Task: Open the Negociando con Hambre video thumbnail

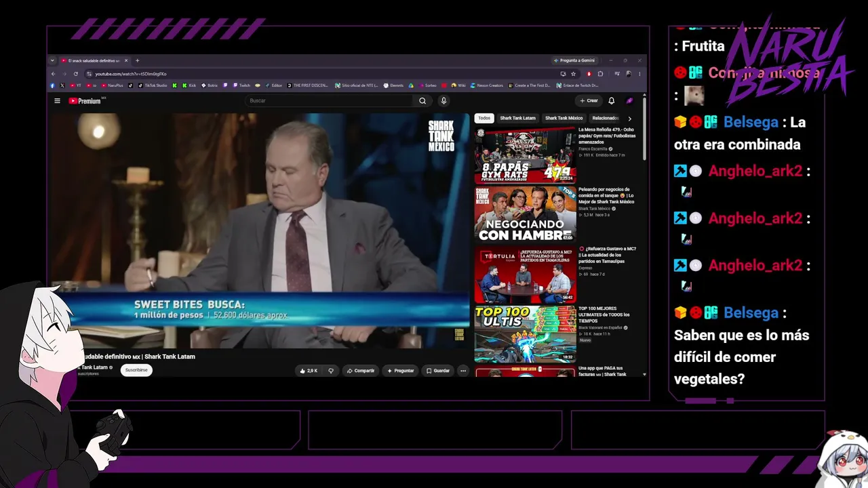Action: click(x=525, y=214)
